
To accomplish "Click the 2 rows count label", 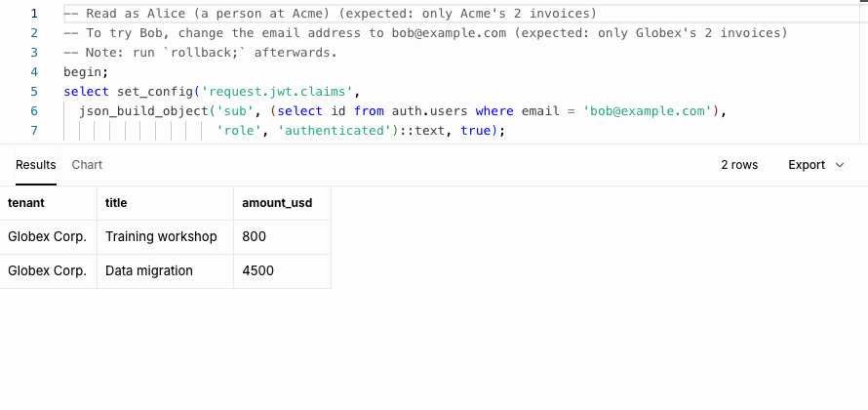I will (739, 165).
